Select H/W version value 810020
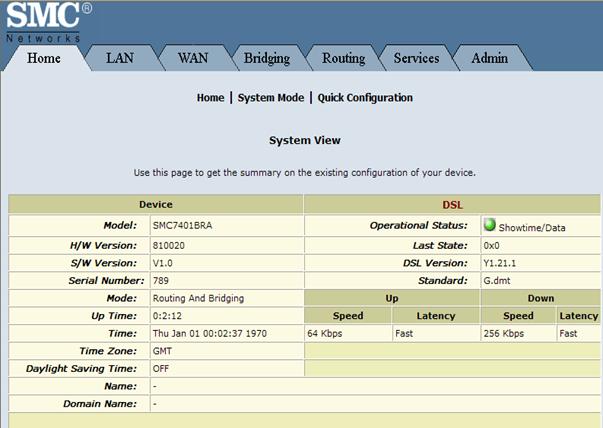This screenshot has height=428, width=603. click(168, 245)
